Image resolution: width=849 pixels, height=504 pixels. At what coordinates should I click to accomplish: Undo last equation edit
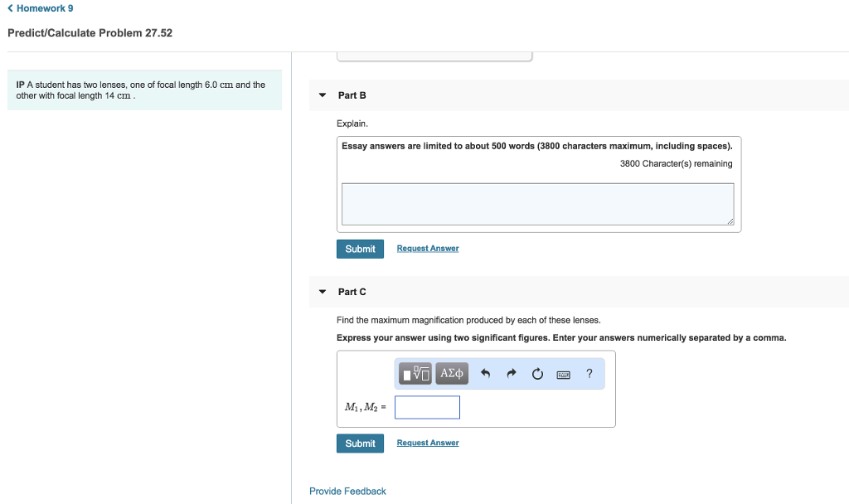point(485,373)
